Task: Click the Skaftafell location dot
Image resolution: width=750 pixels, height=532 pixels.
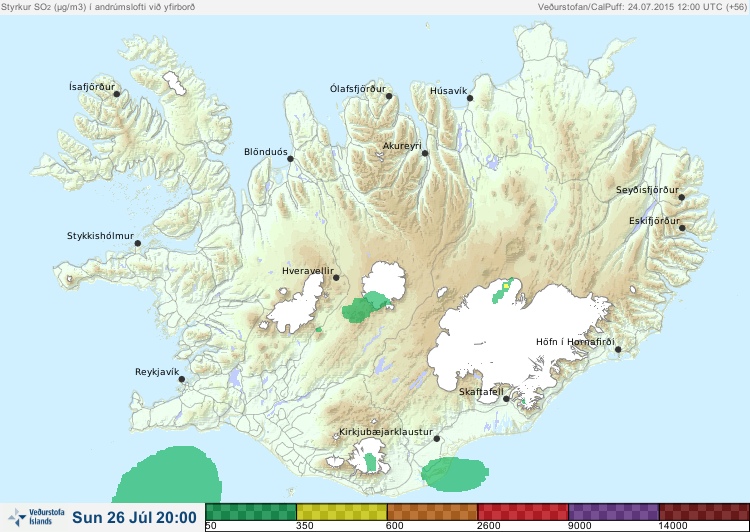Action: pos(507,399)
